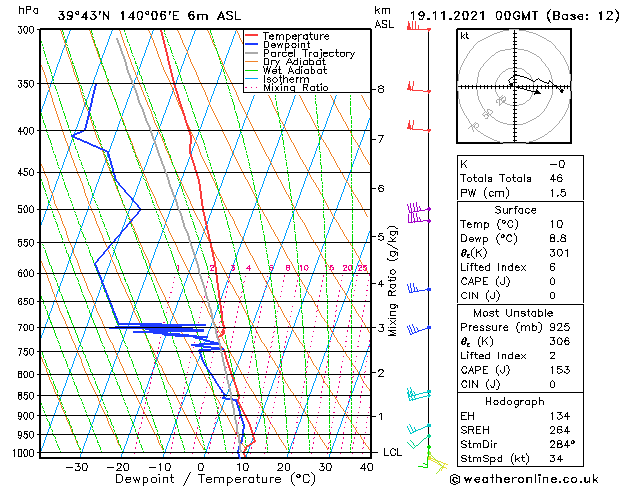Click the storm motion arrow in hodograph
This screenshot has height=486, width=629.
pos(528,90)
